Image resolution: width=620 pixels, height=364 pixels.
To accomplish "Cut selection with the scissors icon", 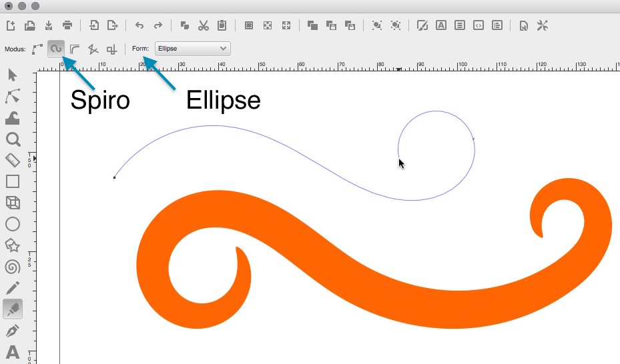I will coord(204,25).
